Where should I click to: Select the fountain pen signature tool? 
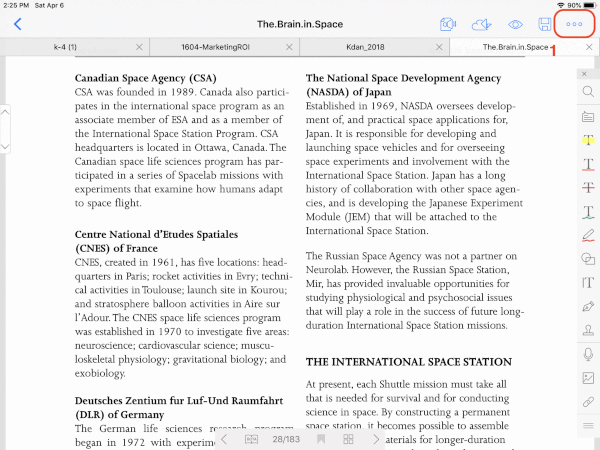pyautogui.click(x=588, y=307)
